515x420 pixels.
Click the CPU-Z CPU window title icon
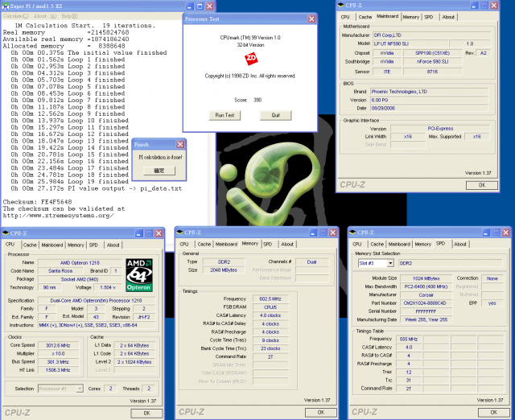(6, 233)
